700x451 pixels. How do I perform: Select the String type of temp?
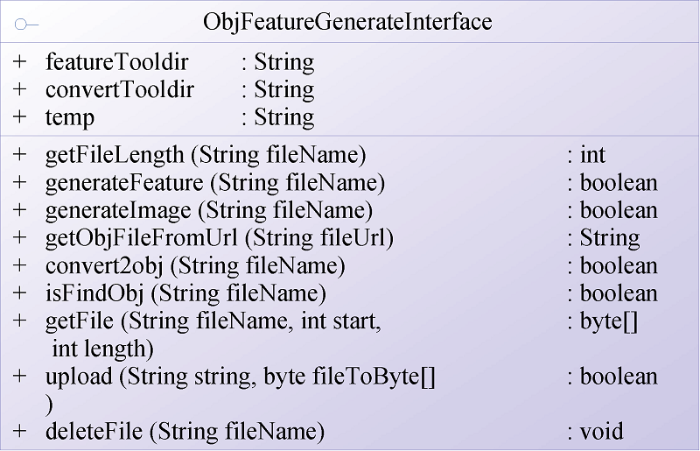[x=284, y=118]
